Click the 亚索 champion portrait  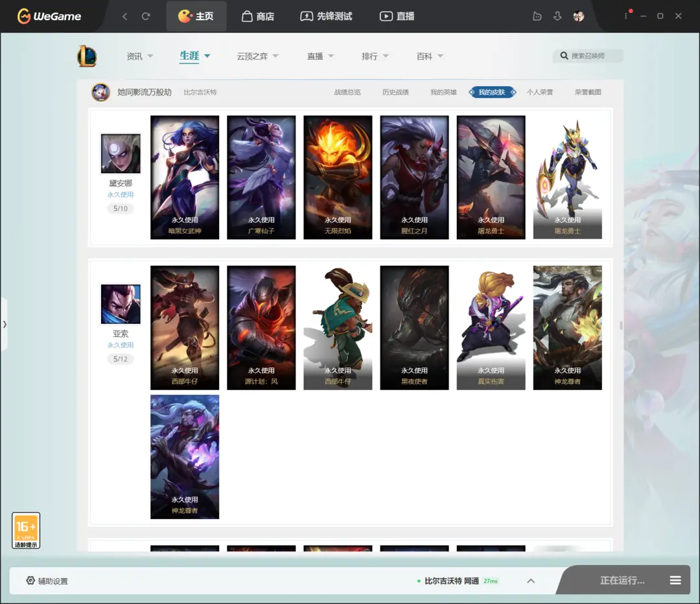[121, 304]
